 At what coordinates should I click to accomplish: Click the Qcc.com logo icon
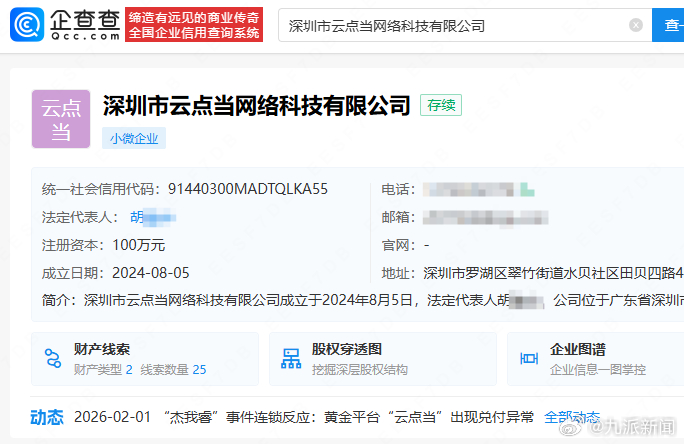pyautogui.click(x=27, y=24)
